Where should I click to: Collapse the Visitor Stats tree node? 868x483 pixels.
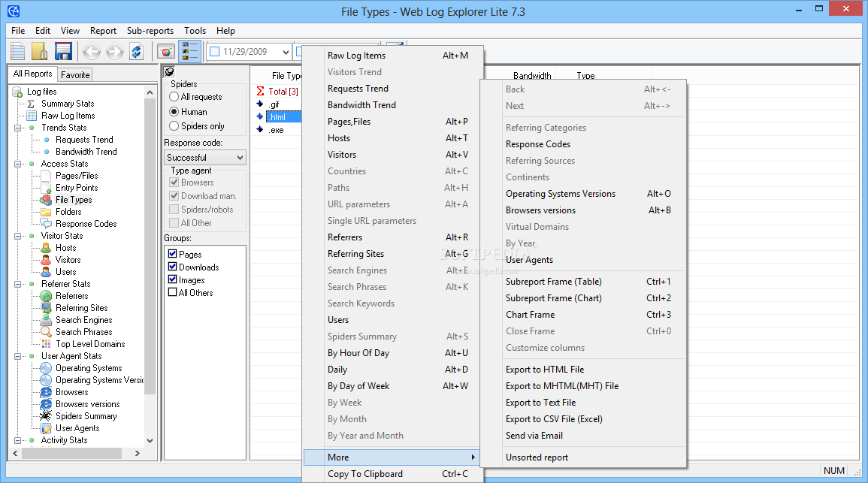point(17,236)
